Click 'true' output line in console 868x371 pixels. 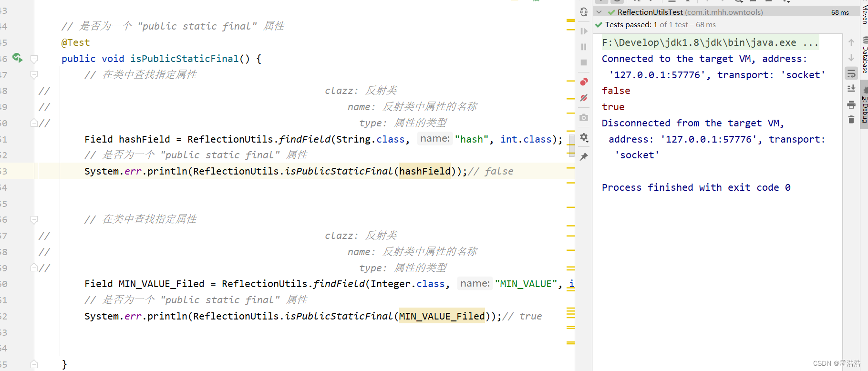pyautogui.click(x=613, y=107)
